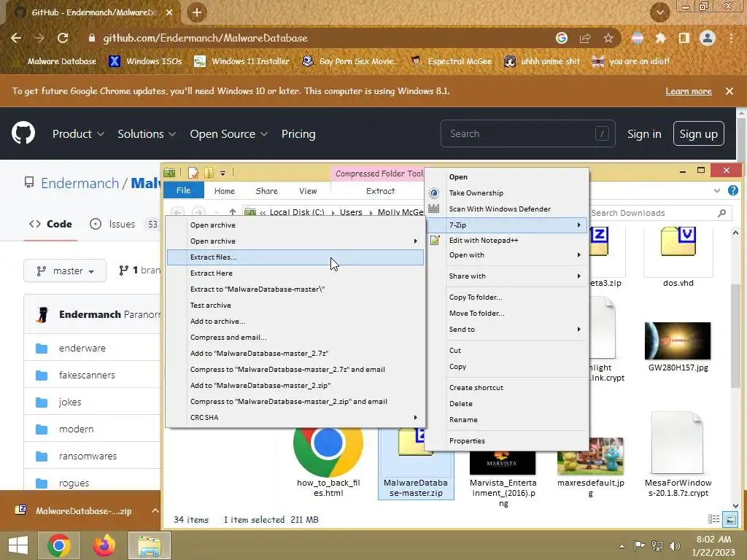
Task: Open a new Chrome tab
Action: [196, 12]
